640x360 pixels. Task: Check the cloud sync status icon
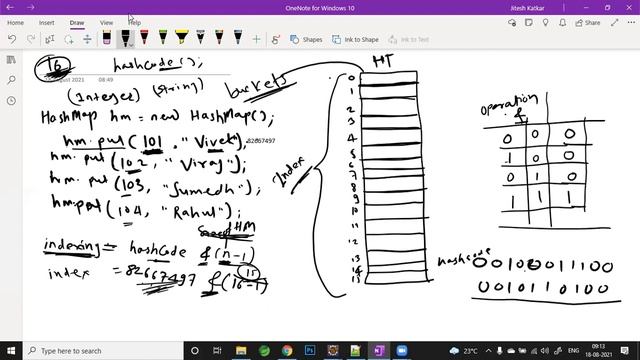512,23
